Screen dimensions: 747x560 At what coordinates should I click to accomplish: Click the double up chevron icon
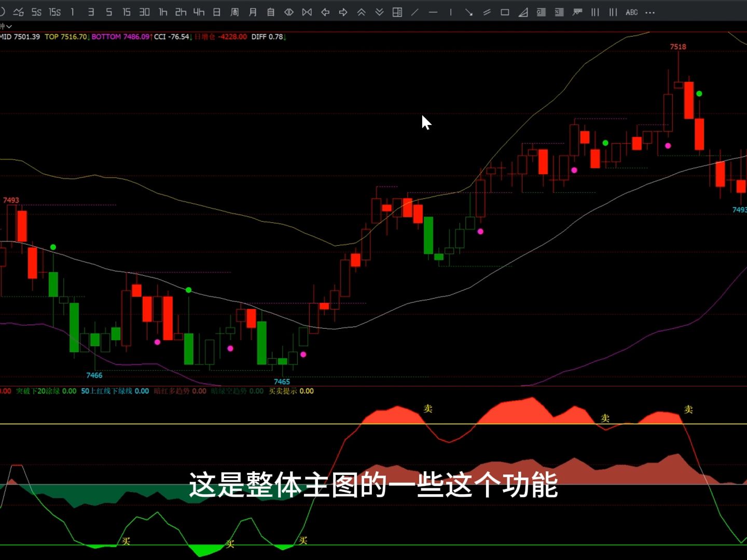[361, 12]
